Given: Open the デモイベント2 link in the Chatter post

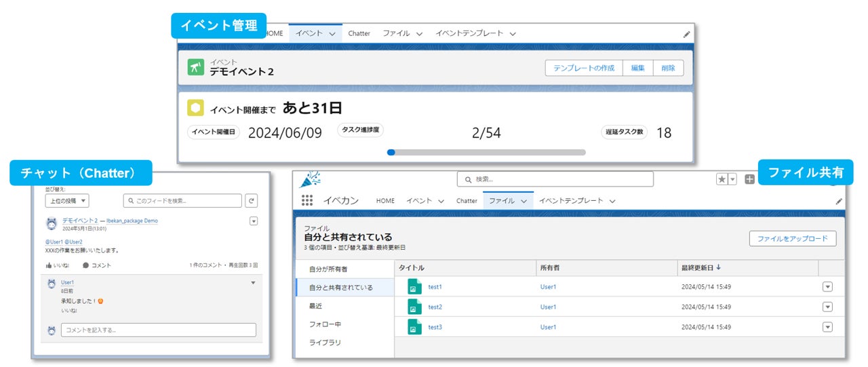Looking at the screenshot, I should coord(80,220).
